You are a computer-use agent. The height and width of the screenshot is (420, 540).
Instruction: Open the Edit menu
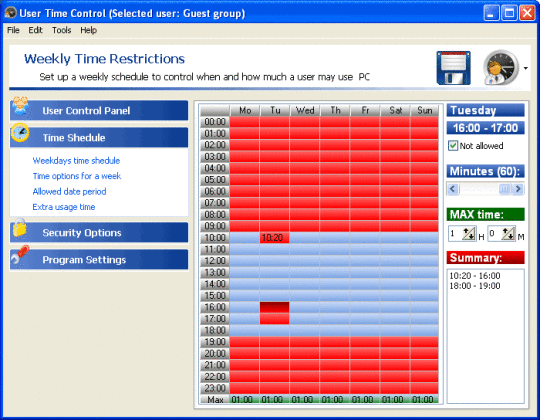35,30
